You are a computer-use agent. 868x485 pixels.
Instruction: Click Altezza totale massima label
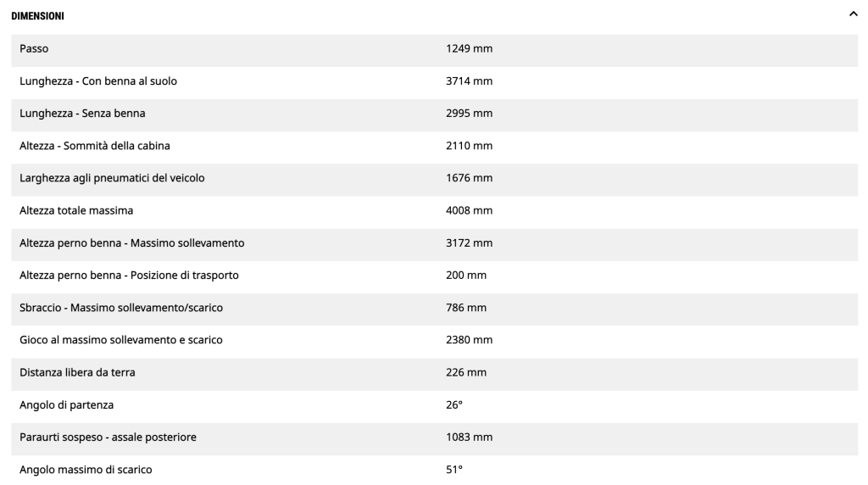tap(76, 210)
